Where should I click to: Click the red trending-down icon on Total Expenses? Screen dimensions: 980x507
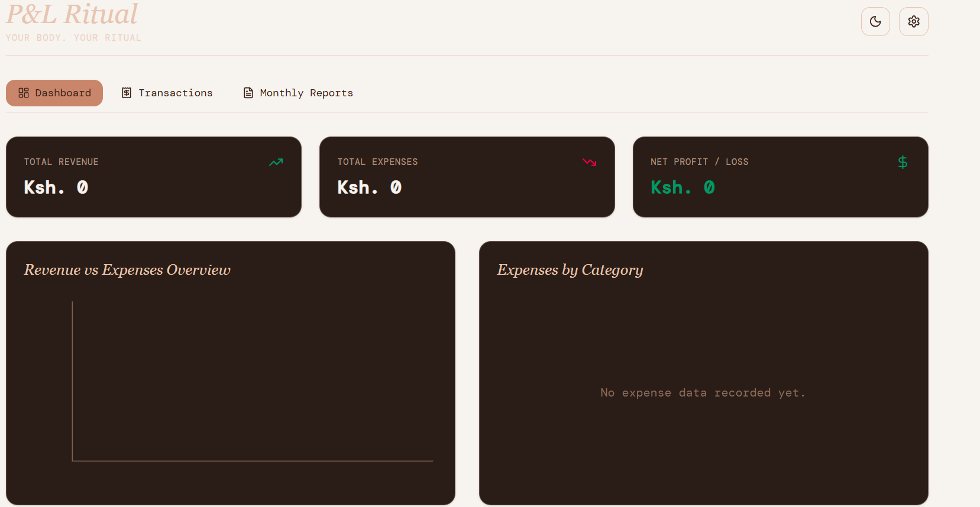[590, 162]
